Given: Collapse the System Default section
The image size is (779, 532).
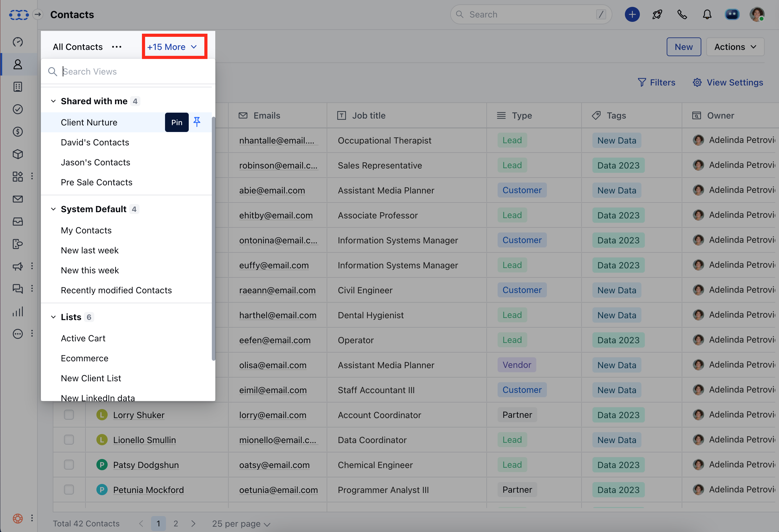Looking at the screenshot, I should click(x=53, y=209).
